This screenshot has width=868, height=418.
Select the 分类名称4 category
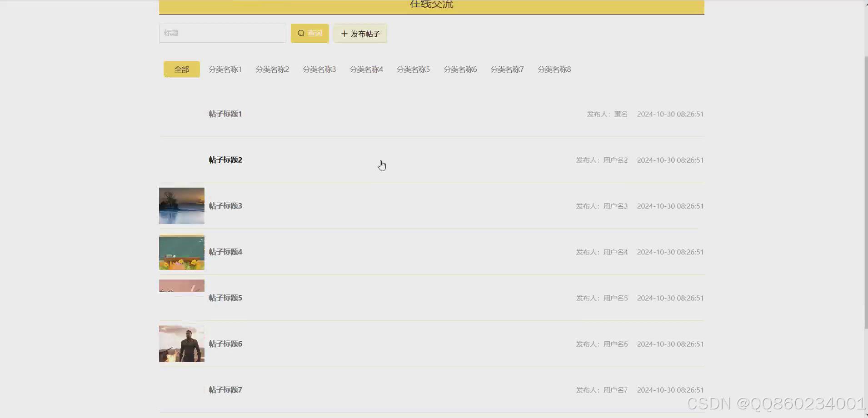[x=366, y=69]
